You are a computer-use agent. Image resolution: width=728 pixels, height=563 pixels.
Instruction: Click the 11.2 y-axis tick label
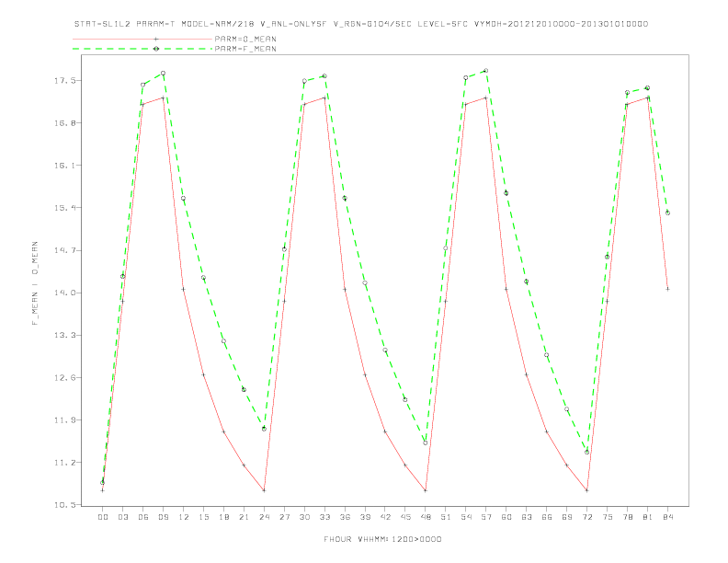[64, 463]
